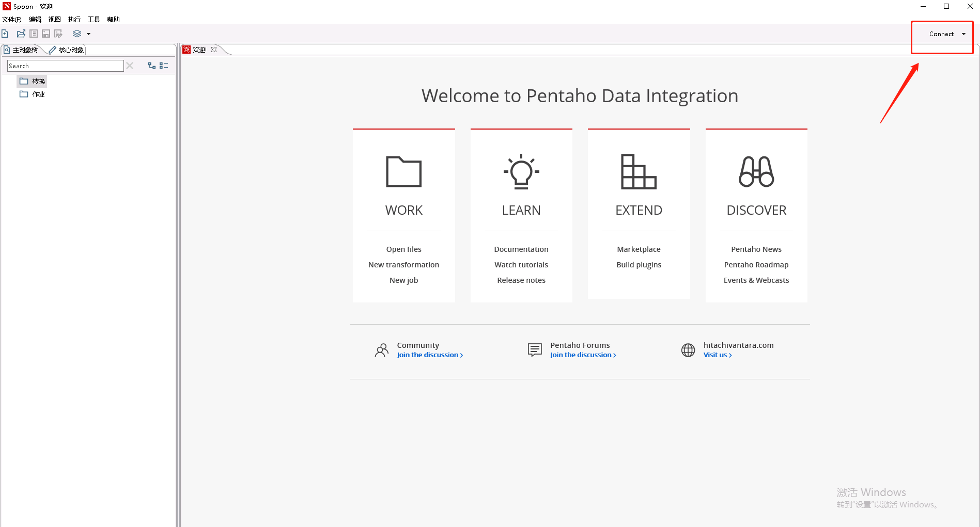Click the Pentaho Forums chat icon
The image size is (980, 527).
pos(535,350)
